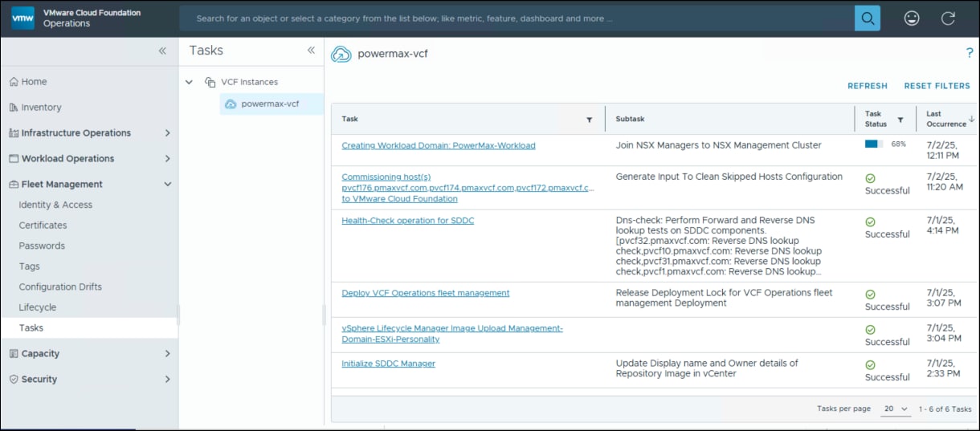980x431 pixels.
Task: Click the REFRESH button
Action: (868, 86)
